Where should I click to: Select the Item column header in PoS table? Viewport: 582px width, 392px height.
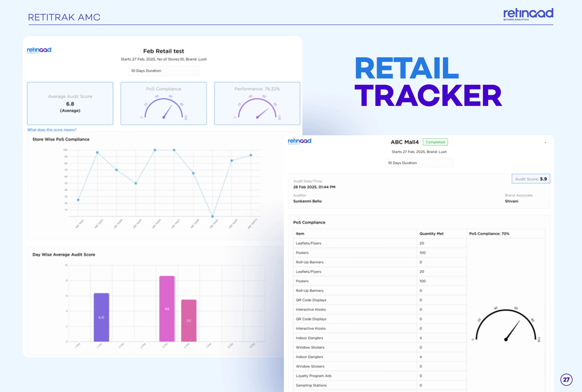point(300,234)
